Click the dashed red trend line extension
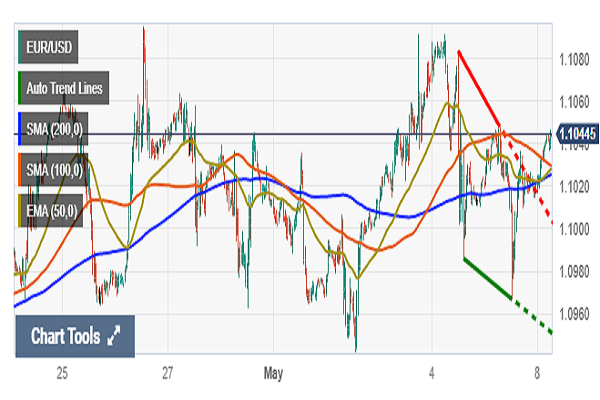This screenshot has width=600, height=400. 530,181
